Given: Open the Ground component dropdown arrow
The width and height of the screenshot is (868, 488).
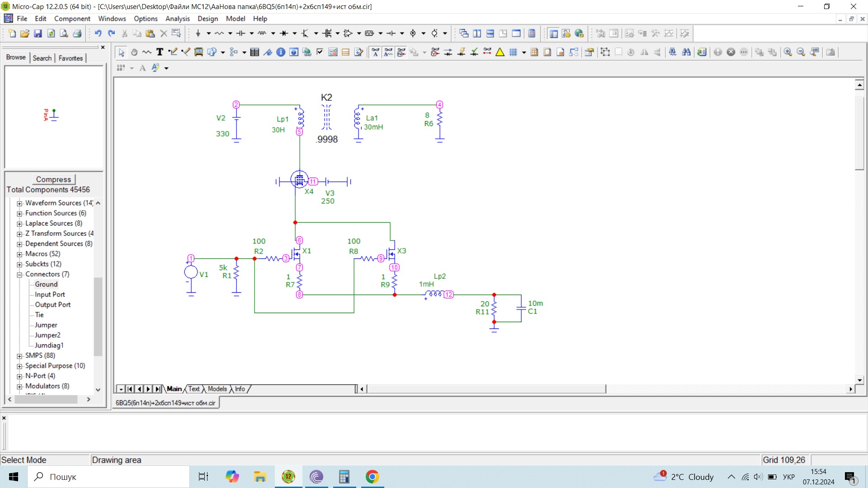Looking at the screenshot, I should pyautogui.click(x=208, y=33).
